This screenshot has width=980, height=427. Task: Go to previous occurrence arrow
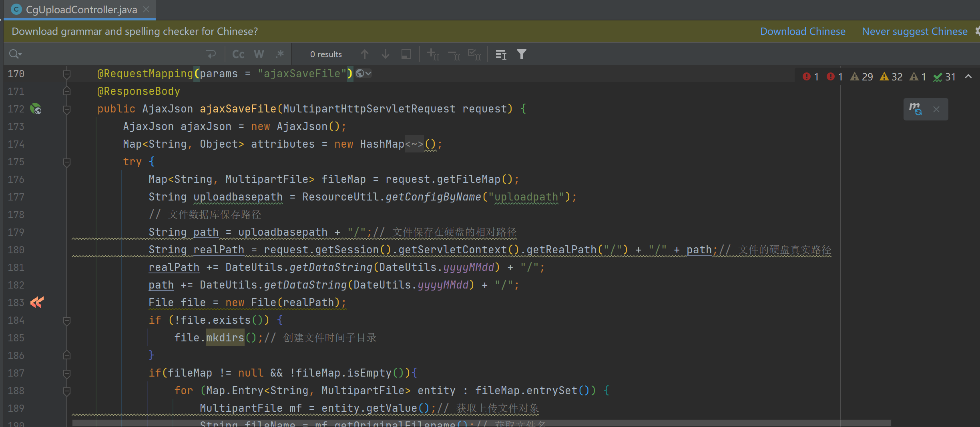pos(364,54)
